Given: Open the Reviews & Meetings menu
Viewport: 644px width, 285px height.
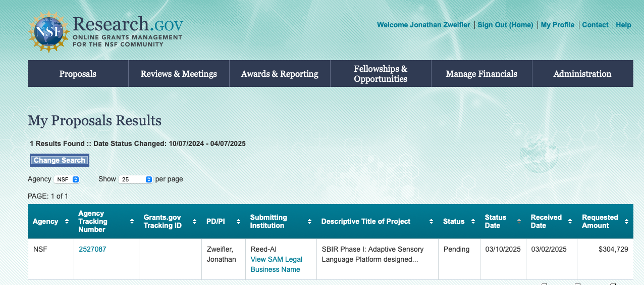Looking at the screenshot, I should click(x=179, y=74).
